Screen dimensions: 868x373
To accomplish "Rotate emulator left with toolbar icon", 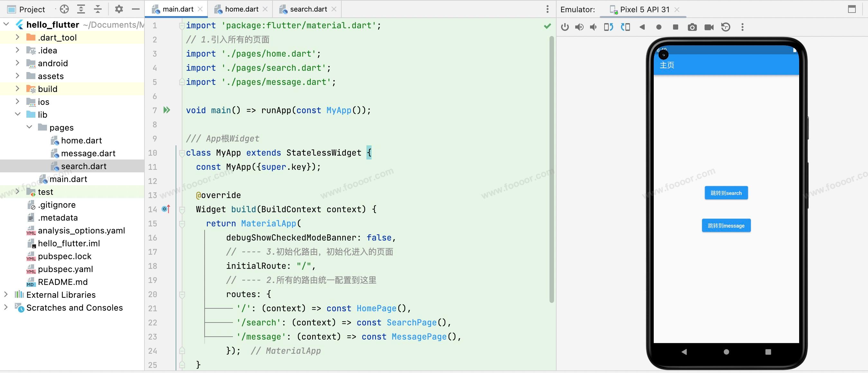I will 609,27.
